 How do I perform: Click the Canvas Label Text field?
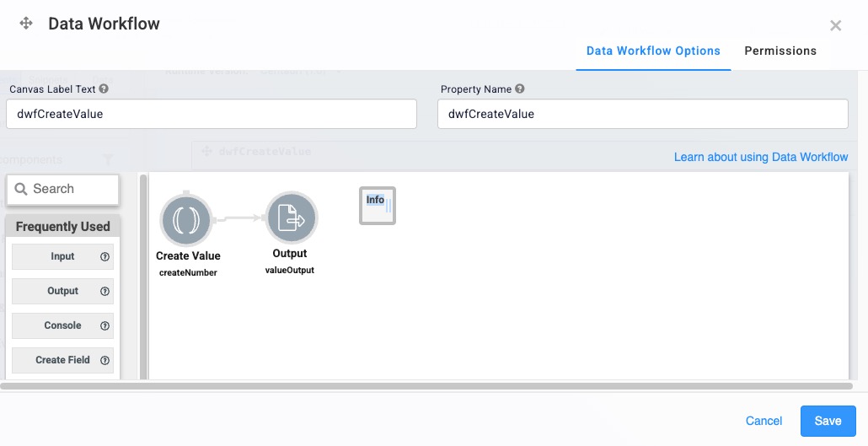[212, 114]
